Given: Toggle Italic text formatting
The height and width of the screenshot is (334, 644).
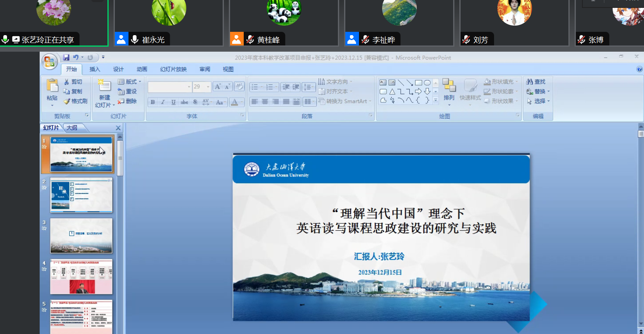Looking at the screenshot, I should pos(163,102).
